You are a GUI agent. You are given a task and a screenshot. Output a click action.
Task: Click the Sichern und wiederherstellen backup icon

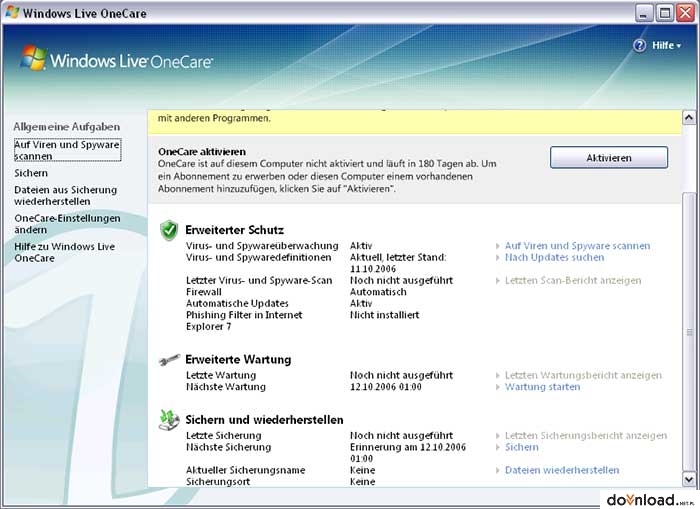[x=169, y=420]
